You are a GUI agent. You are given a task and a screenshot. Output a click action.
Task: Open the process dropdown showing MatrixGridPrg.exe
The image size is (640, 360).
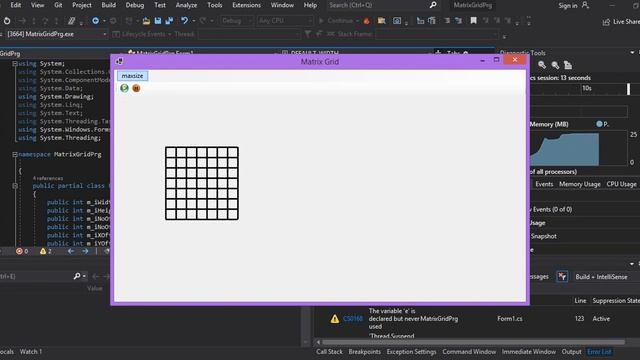pos(56,34)
